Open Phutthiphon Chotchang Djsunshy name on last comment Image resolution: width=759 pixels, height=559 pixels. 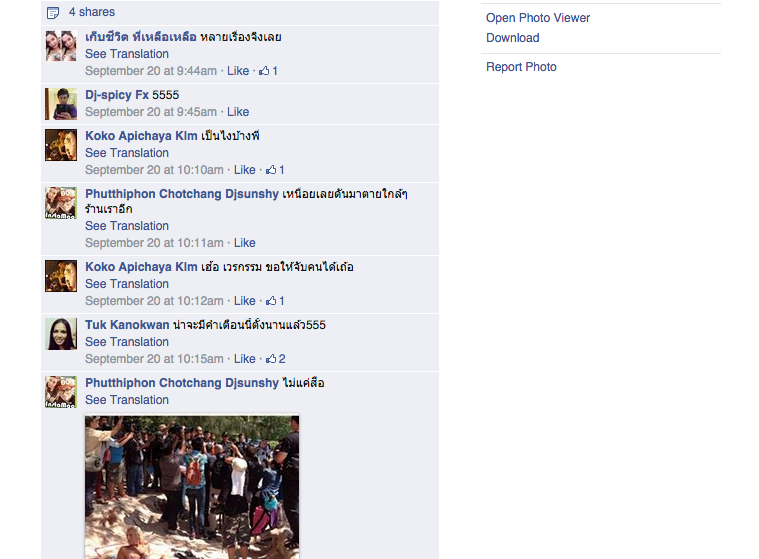(x=182, y=383)
